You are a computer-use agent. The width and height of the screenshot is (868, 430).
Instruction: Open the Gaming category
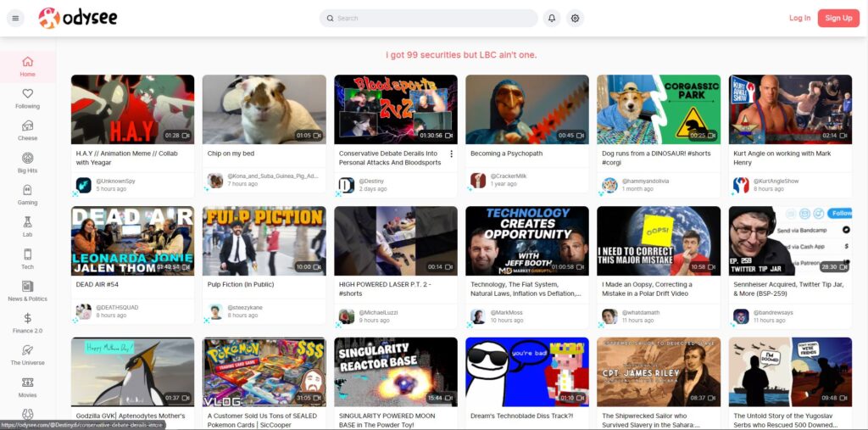[x=28, y=195]
